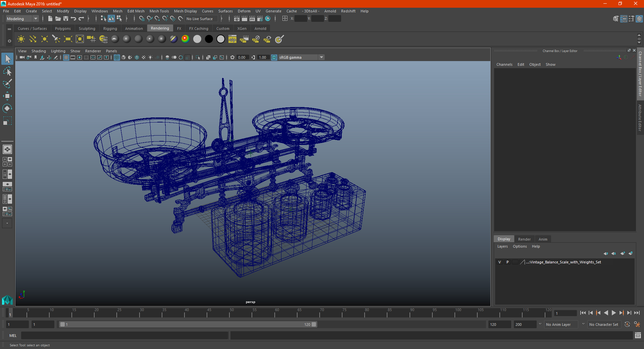Open Layers menu in Layer Editor
This screenshot has width=644, height=349.
tap(502, 246)
